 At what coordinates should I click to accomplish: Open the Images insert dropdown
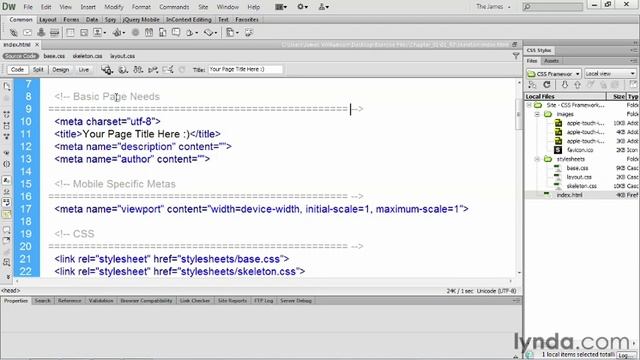100,33
